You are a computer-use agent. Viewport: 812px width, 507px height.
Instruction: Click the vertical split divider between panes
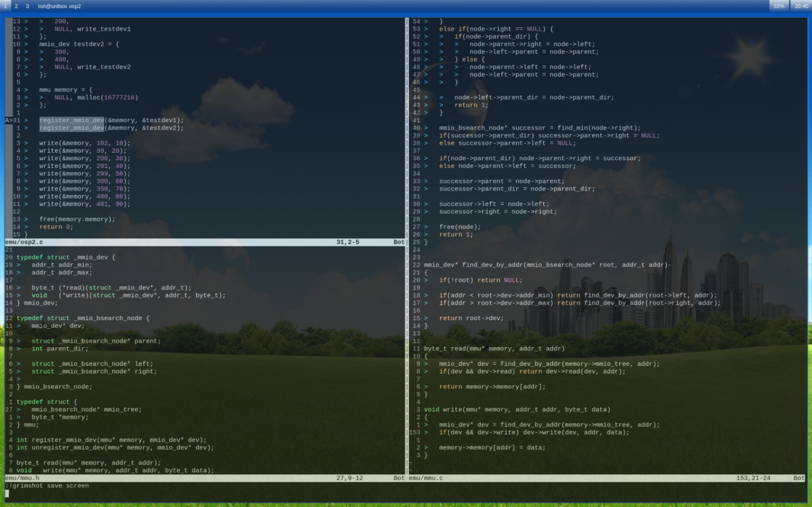pos(407,247)
